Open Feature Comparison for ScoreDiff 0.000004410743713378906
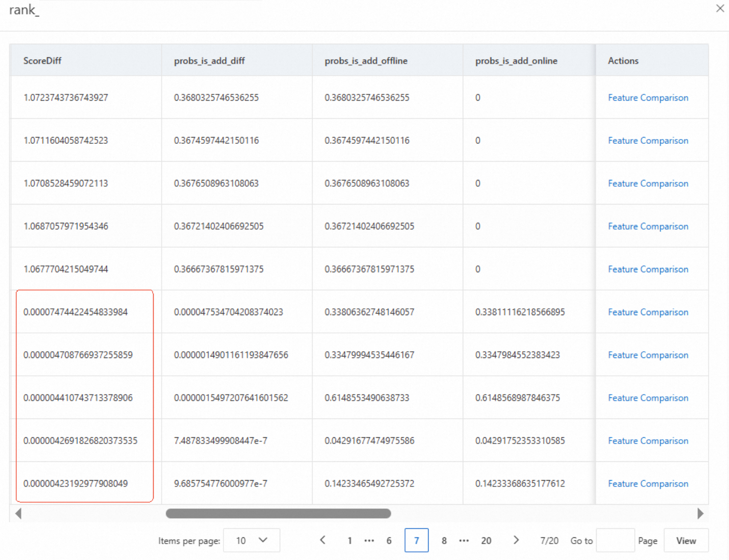 point(648,398)
